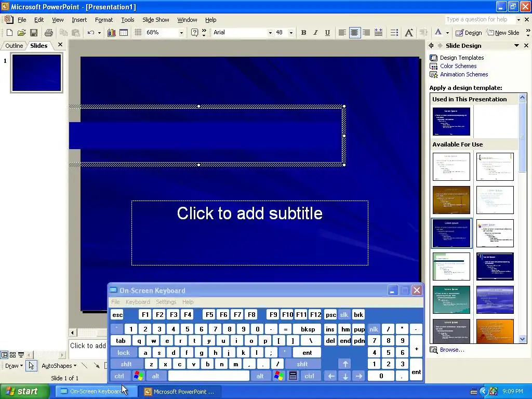This screenshot has width=532, height=399.
Task: Click the 'Click to add subtitle' placeholder
Action: coord(250,233)
